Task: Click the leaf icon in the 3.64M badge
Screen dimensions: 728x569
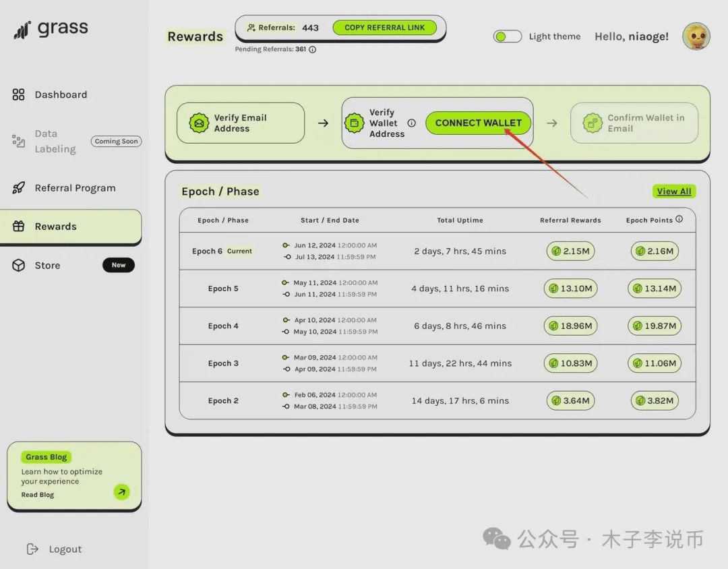Action: pos(555,401)
